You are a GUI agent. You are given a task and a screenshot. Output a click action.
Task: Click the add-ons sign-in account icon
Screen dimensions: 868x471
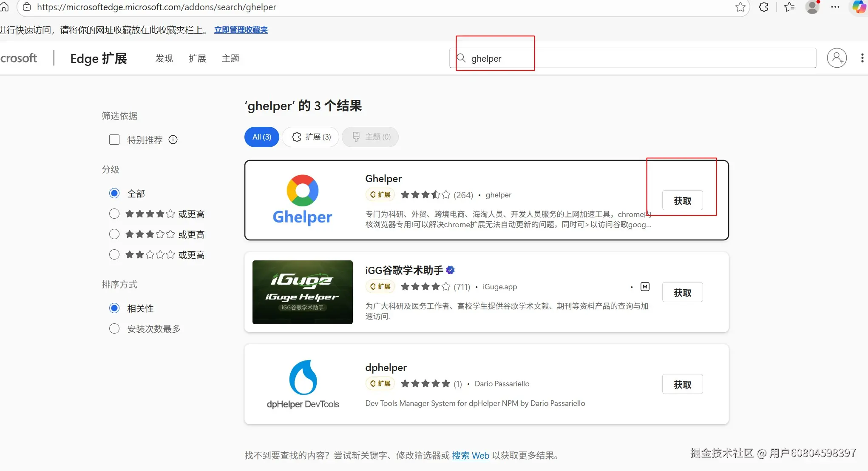tap(837, 58)
